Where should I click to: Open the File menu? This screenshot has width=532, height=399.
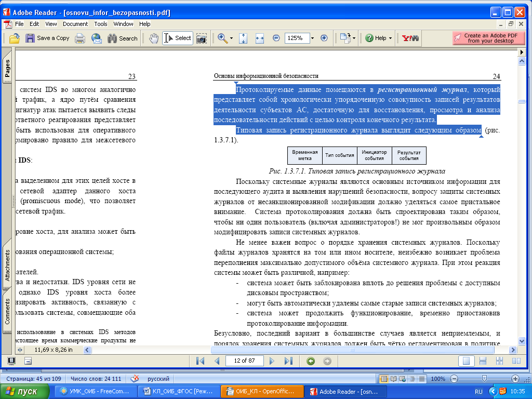pyautogui.click(x=19, y=24)
